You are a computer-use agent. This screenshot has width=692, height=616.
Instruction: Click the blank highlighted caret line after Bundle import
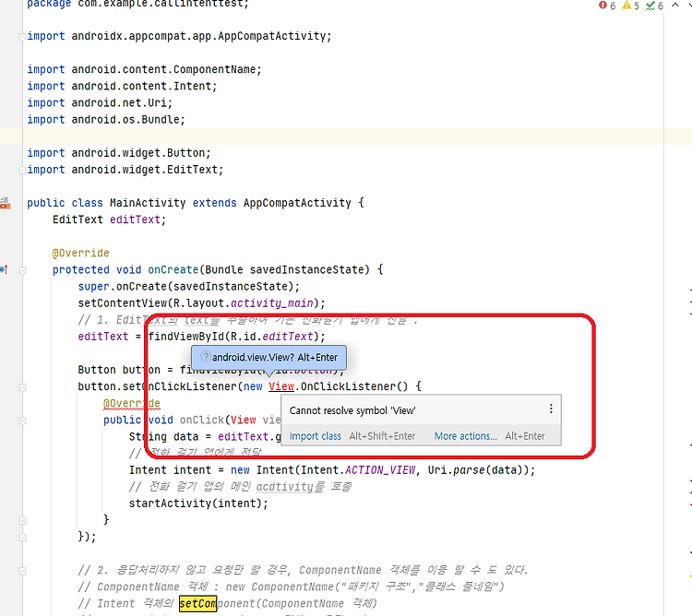pos(344,136)
